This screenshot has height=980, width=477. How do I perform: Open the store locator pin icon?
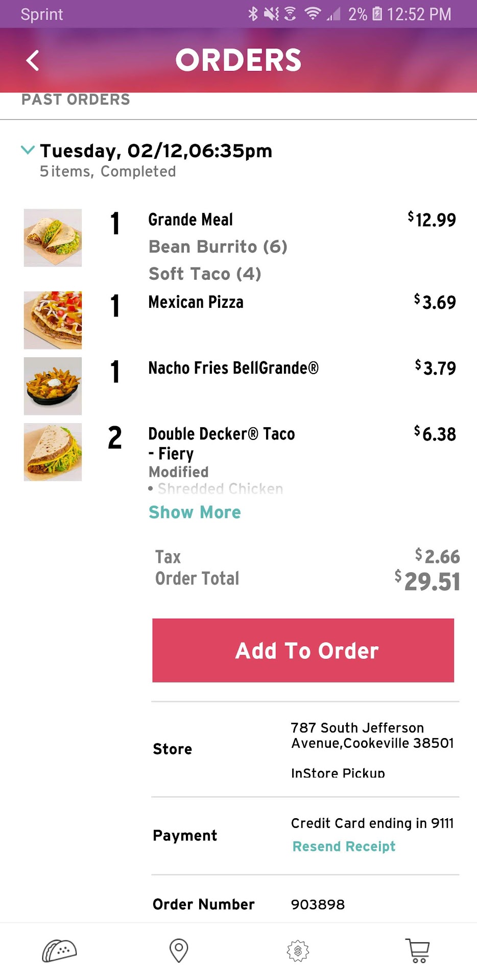click(179, 950)
